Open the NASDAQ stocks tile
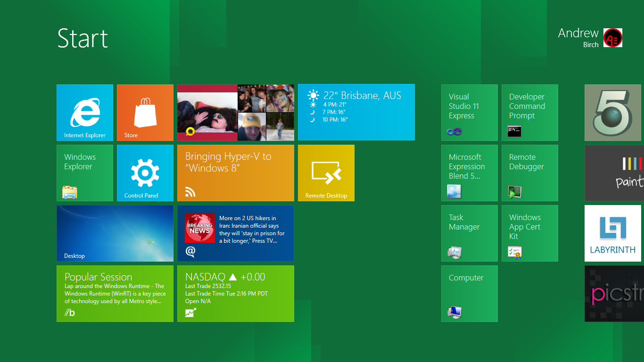 tap(236, 294)
